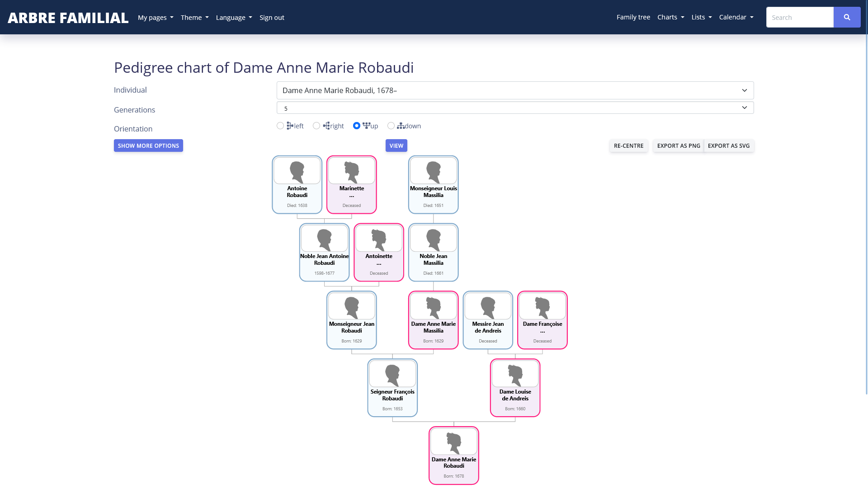
Task: Click the Language menu item
Action: tap(234, 17)
